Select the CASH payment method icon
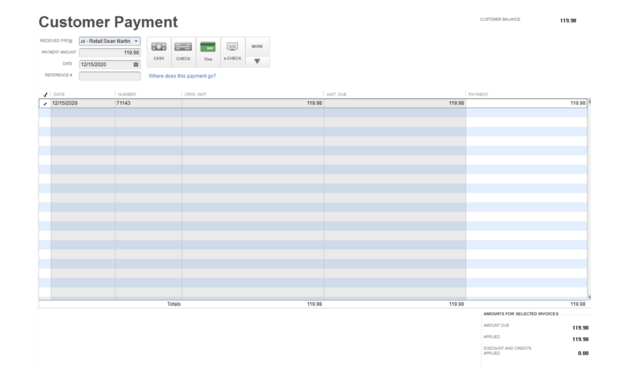The width and height of the screenshot is (618, 369). click(159, 52)
